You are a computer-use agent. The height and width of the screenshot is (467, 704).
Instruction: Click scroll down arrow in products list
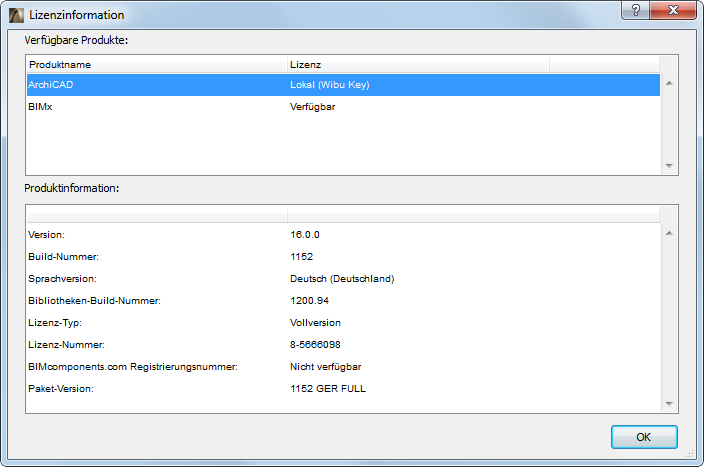click(x=669, y=166)
